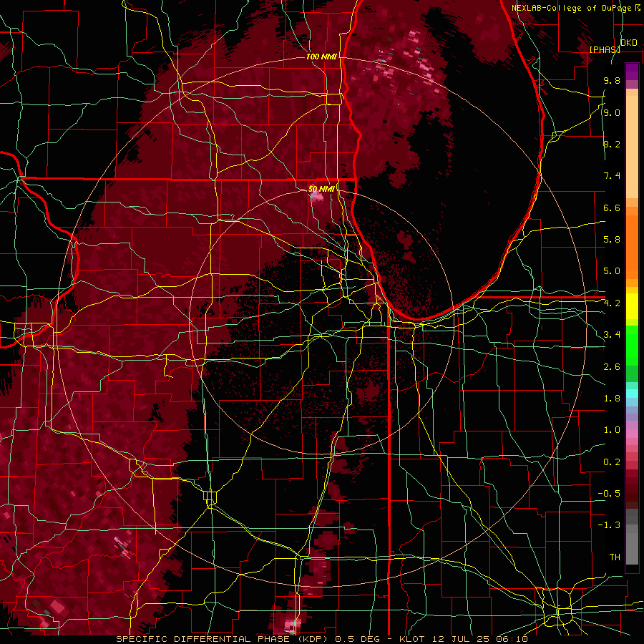Click the 1.8 scale value
The width and height of the screenshot is (644, 644).
[x=612, y=399]
